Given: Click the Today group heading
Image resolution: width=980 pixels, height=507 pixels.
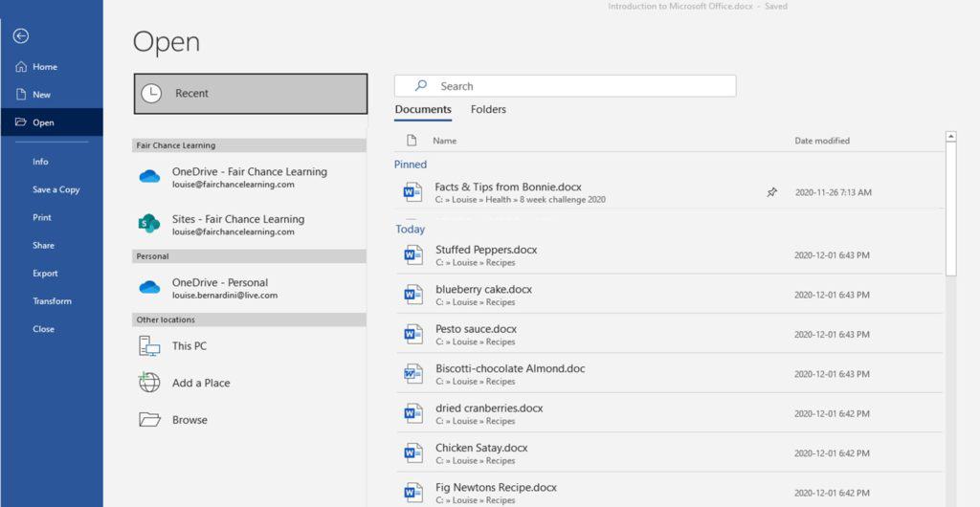Looking at the screenshot, I should 410,230.
